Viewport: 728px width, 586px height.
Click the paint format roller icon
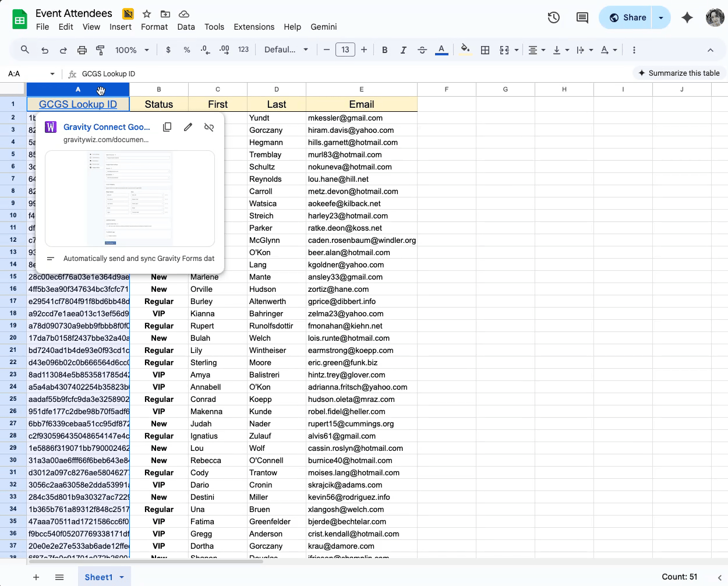[100, 50]
